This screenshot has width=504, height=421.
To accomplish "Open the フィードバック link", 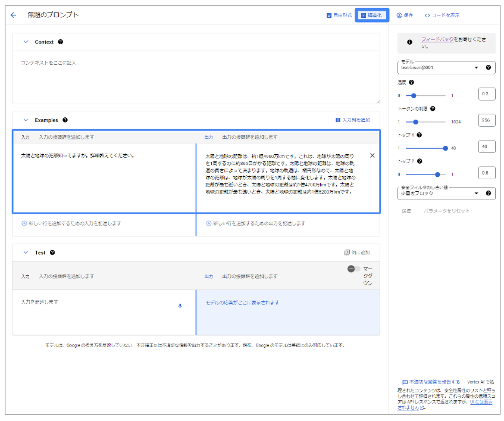I will pos(437,39).
